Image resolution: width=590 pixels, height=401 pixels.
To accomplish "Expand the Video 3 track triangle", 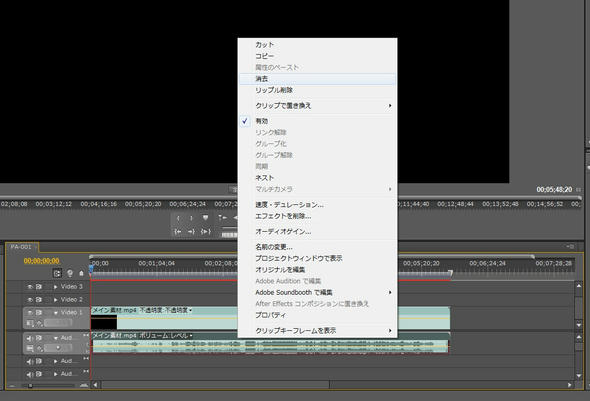I will pyautogui.click(x=55, y=287).
